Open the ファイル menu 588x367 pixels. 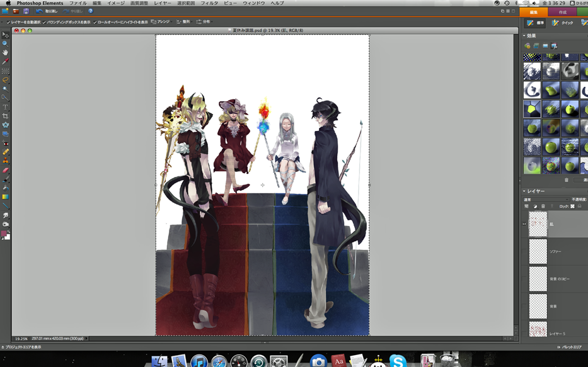78,3
